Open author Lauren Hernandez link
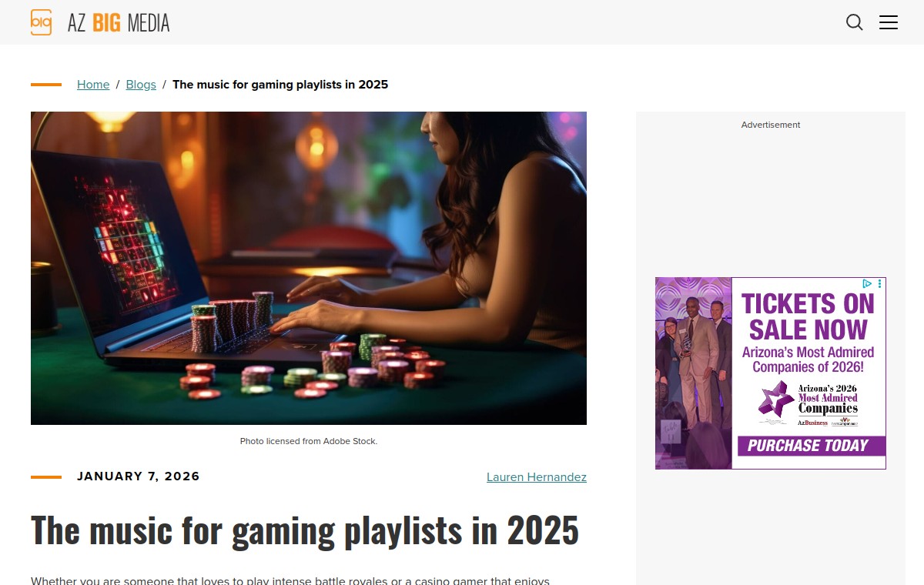 537,477
